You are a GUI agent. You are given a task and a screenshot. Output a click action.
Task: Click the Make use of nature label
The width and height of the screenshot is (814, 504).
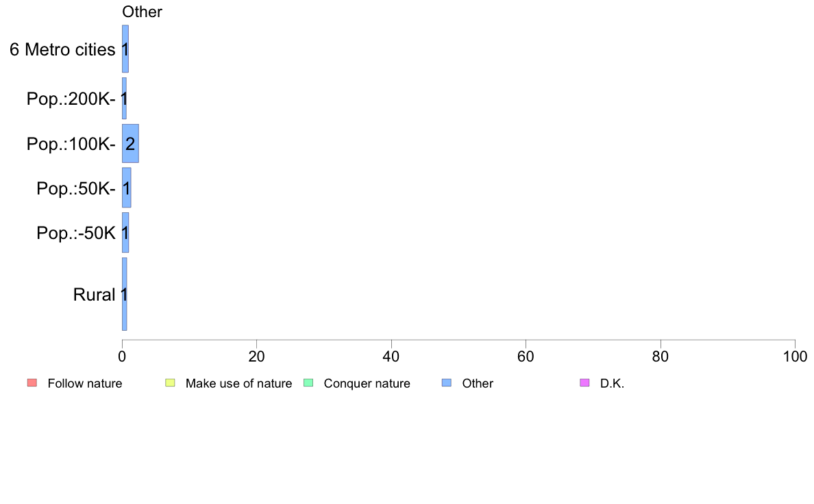coord(239,383)
